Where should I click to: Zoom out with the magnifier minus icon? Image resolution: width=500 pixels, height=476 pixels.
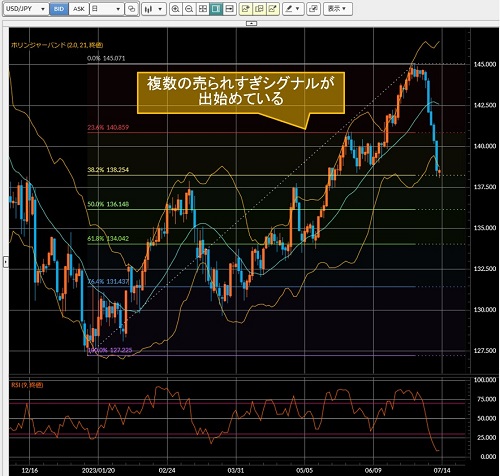tap(189, 9)
